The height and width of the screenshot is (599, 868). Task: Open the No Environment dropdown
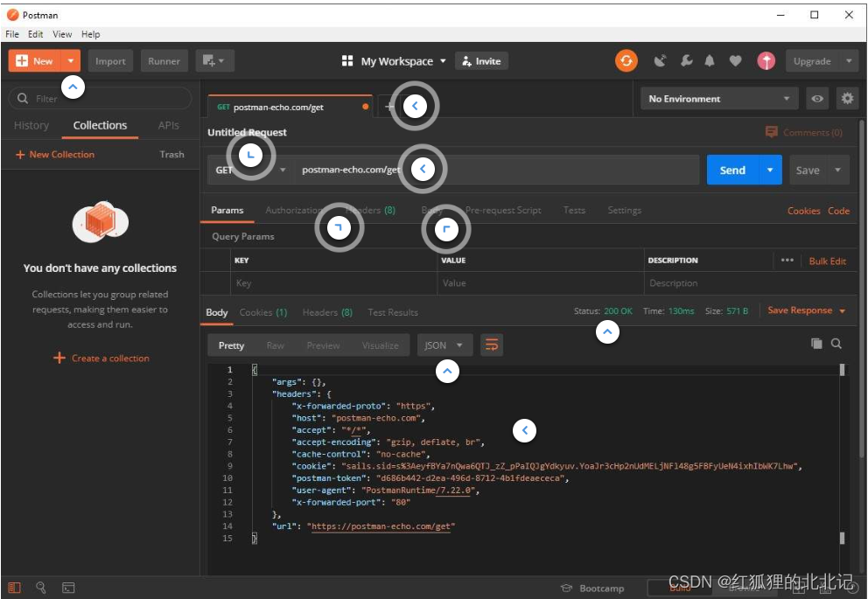coord(719,99)
